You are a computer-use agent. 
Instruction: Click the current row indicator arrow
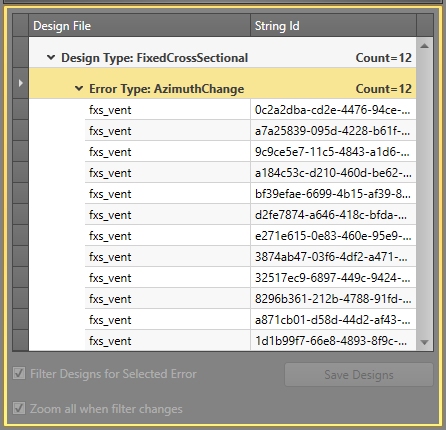click(x=21, y=83)
